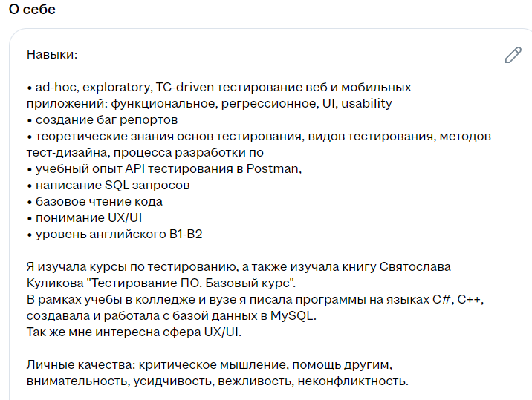Click the 'уровень английского B1-B2' bullet
Screen dimensions: 532x400
[x=114, y=234]
